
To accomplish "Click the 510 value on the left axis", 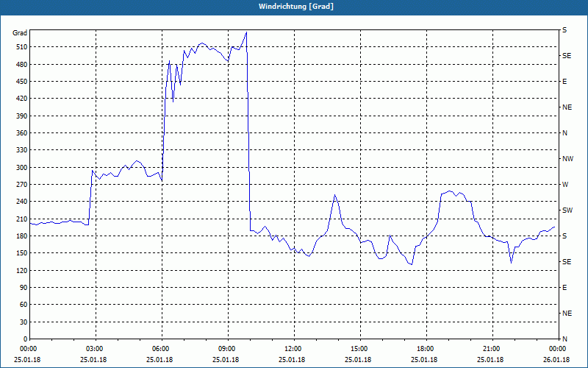I will (x=22, y=47).
